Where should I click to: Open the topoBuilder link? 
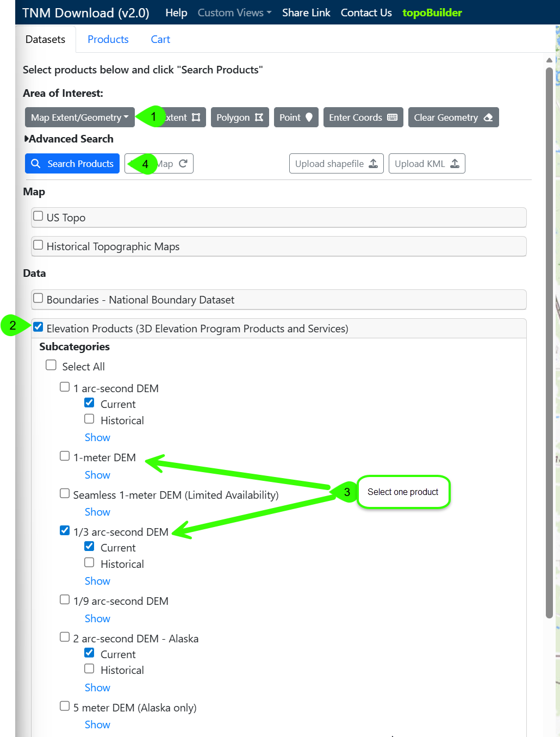coord(432,13)
